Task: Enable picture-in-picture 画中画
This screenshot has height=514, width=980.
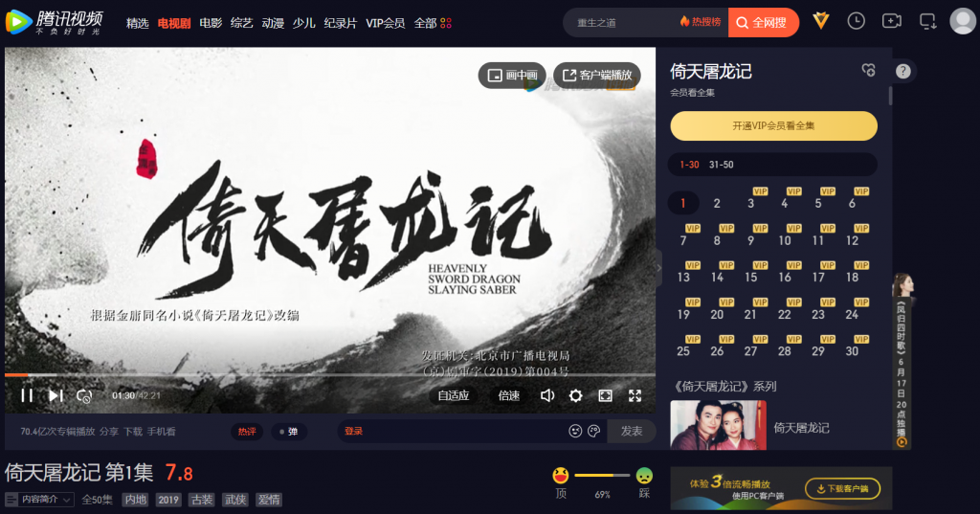Action: coord(512,75)
